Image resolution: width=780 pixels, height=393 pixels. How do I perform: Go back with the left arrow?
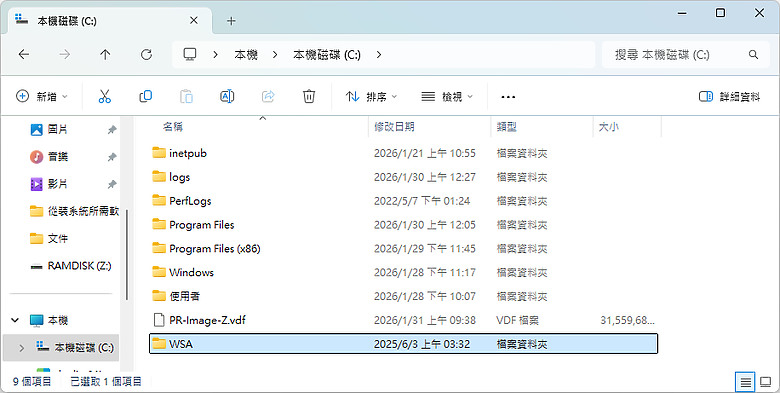tap(24, 55)
